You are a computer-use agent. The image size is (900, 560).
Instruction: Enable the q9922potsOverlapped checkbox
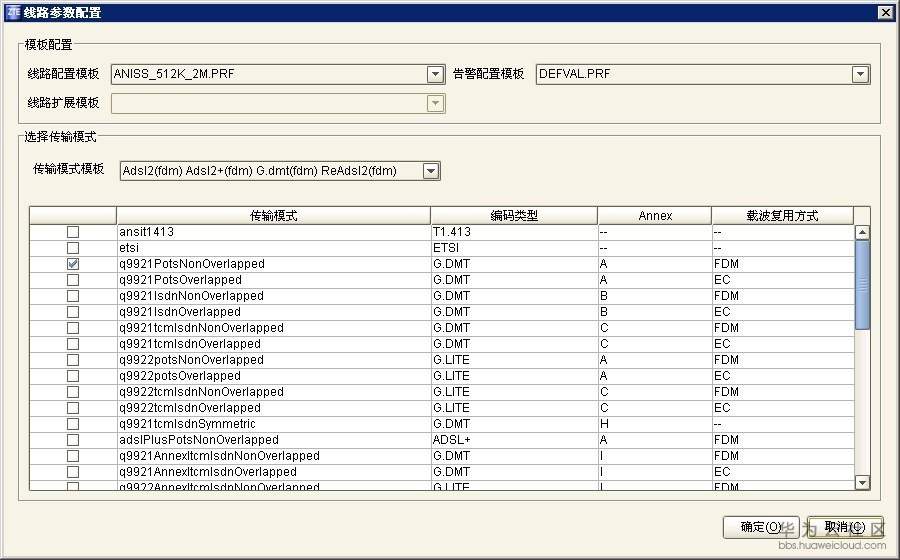(73, 376)
